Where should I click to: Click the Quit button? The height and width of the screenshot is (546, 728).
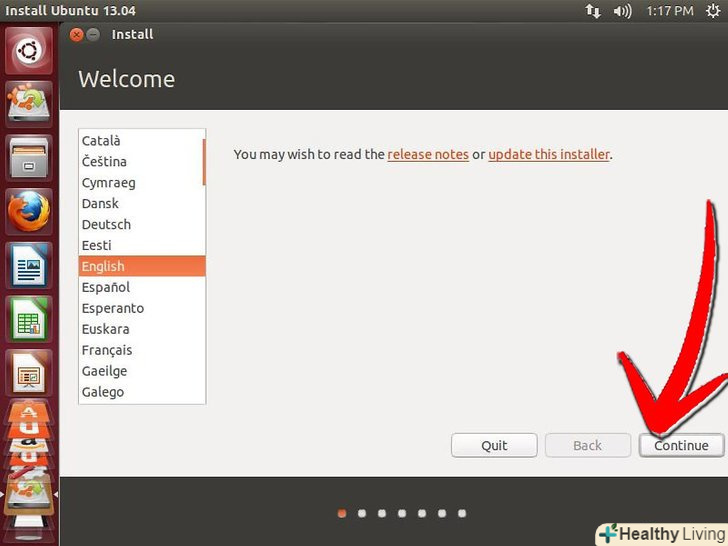click(494, 445)
